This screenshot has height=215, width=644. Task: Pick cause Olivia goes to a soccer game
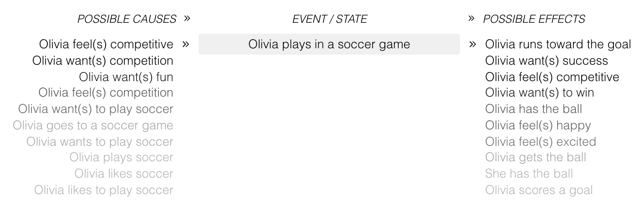point(93,125)
